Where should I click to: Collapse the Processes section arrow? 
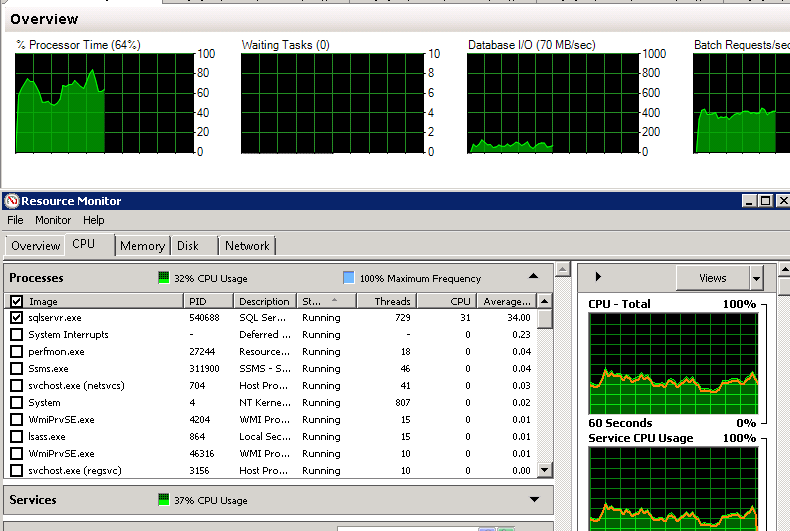coord(534,276)
